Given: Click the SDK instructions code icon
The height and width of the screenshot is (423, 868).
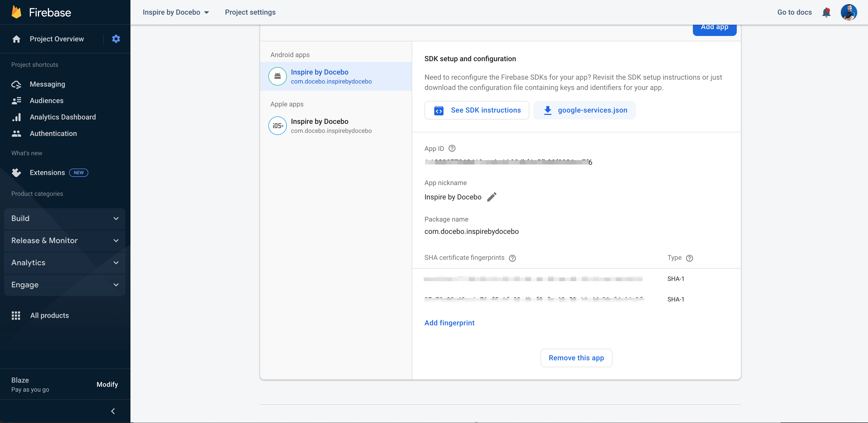Looking at the screenshot, I should [439, 110].
